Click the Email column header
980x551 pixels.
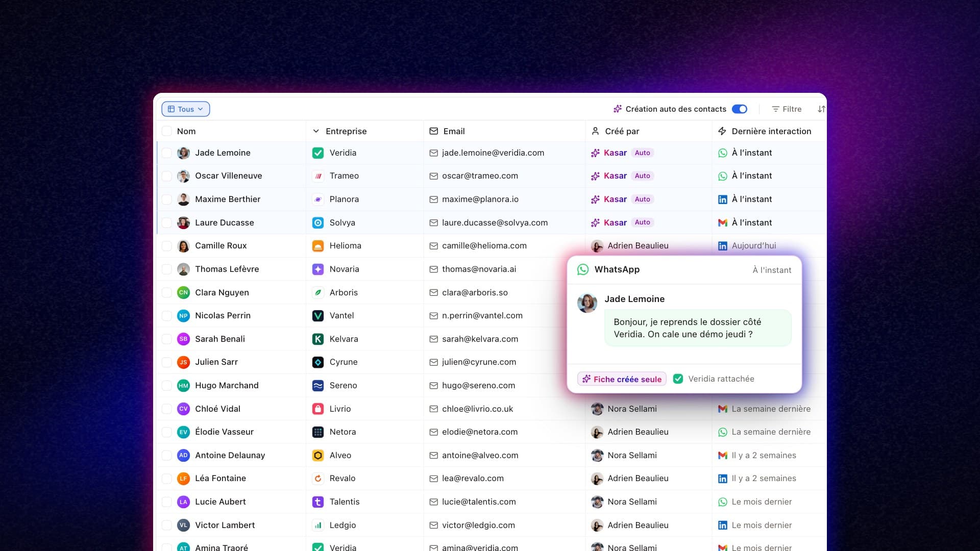pyautogui.click(x=447, y=131)
